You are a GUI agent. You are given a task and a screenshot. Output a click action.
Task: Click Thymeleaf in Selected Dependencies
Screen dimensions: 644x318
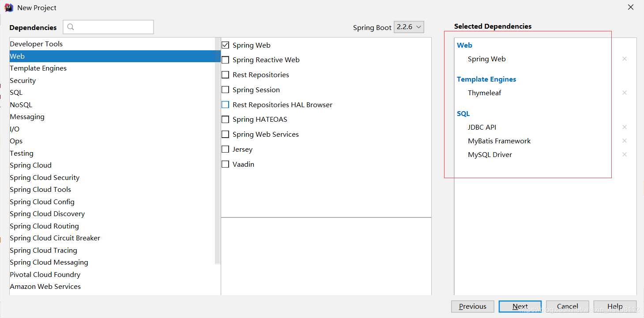click(484, 93)
